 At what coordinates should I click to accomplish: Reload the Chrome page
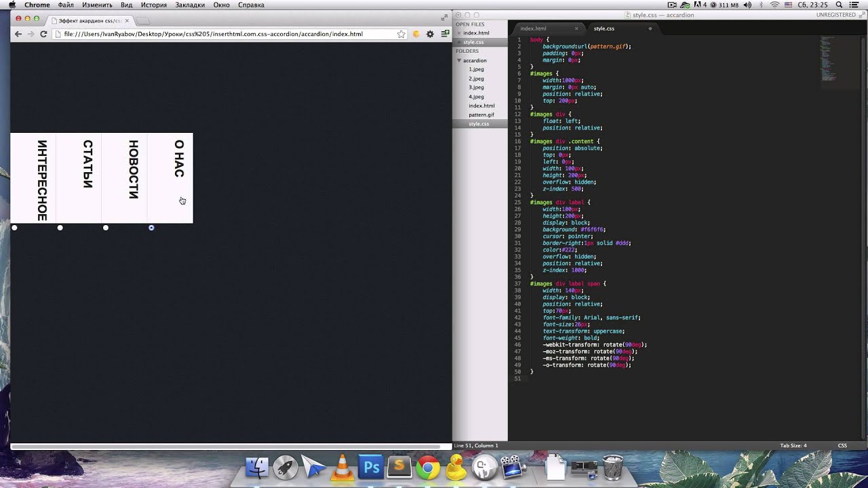pyautogui.click(x=43, y=34)
